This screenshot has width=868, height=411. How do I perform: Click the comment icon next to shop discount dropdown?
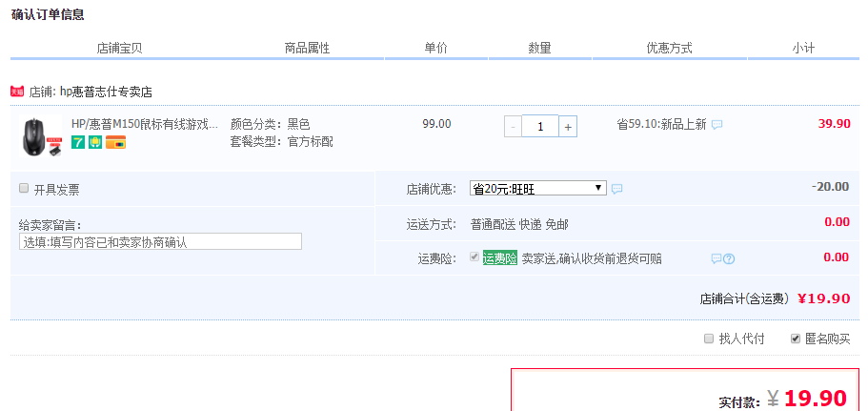tap(616, 190)
